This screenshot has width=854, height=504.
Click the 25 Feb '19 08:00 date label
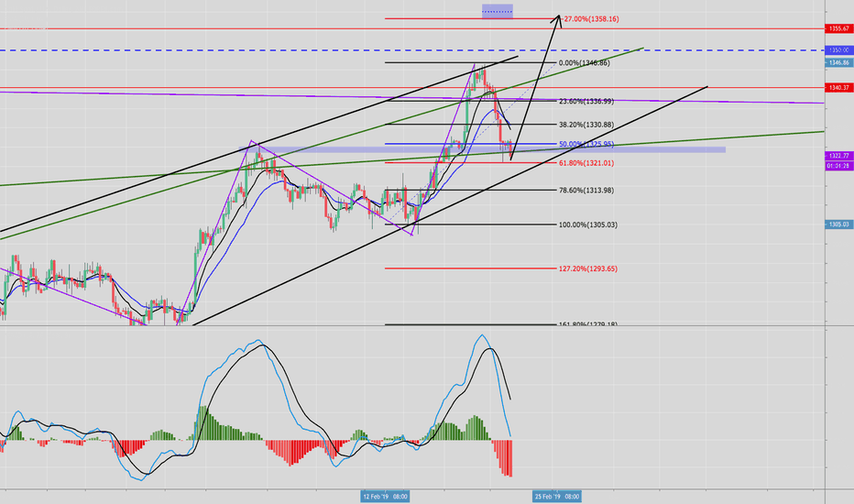point(556,497)
